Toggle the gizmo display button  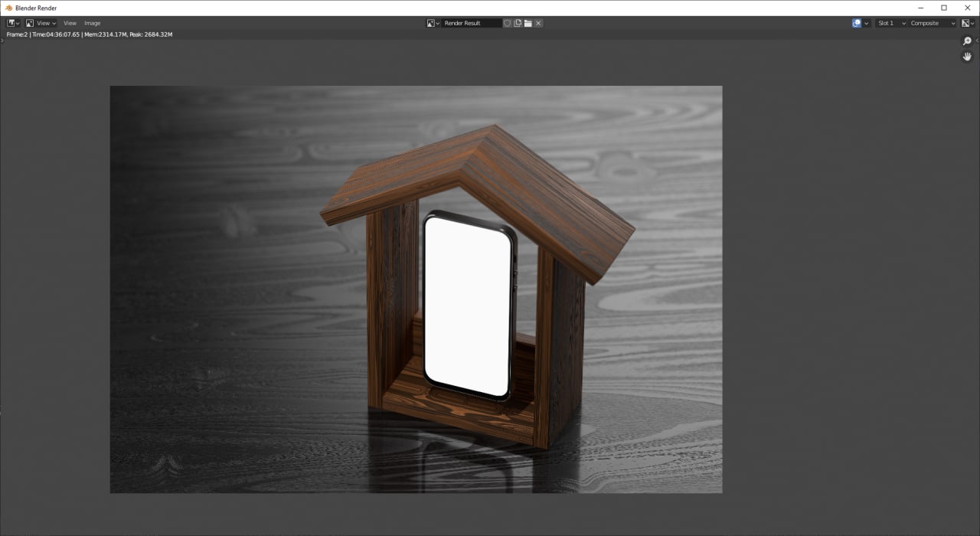point(857,23)
